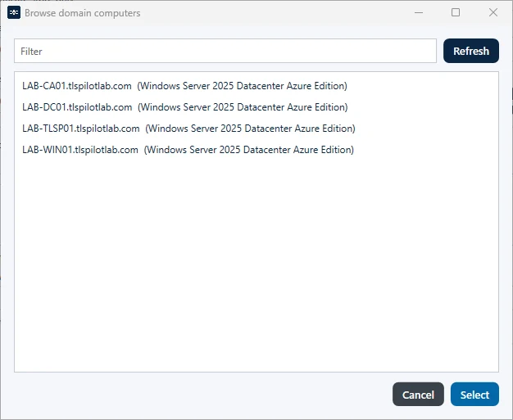The image size is (513, 420).
Task: Confirm with the Select button
Action: [x=474, y=395]
